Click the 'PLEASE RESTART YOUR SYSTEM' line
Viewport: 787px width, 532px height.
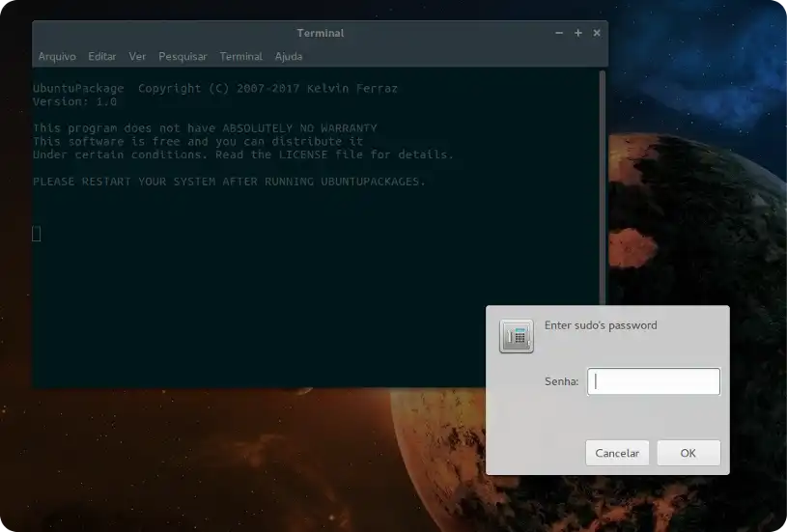coord(229,182)
